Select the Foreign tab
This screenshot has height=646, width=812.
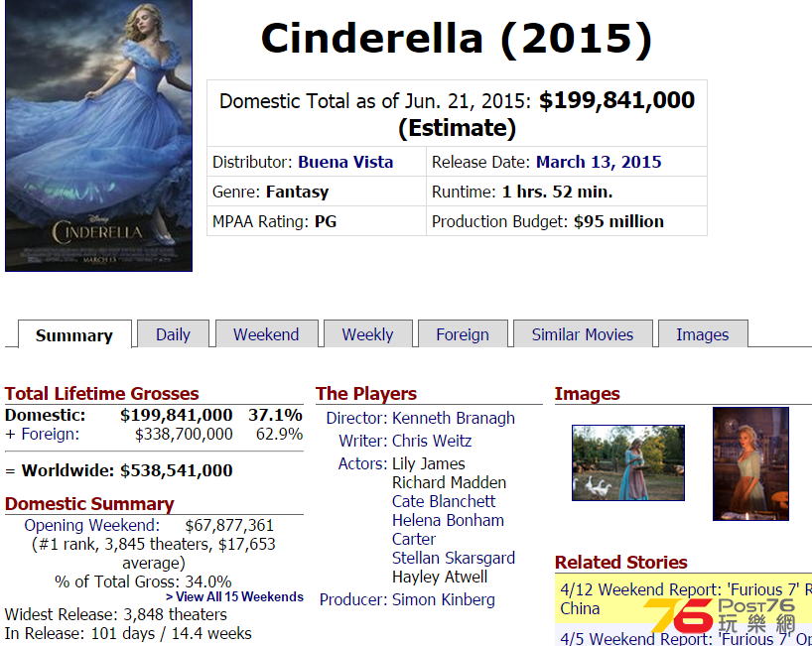[463, 334]
